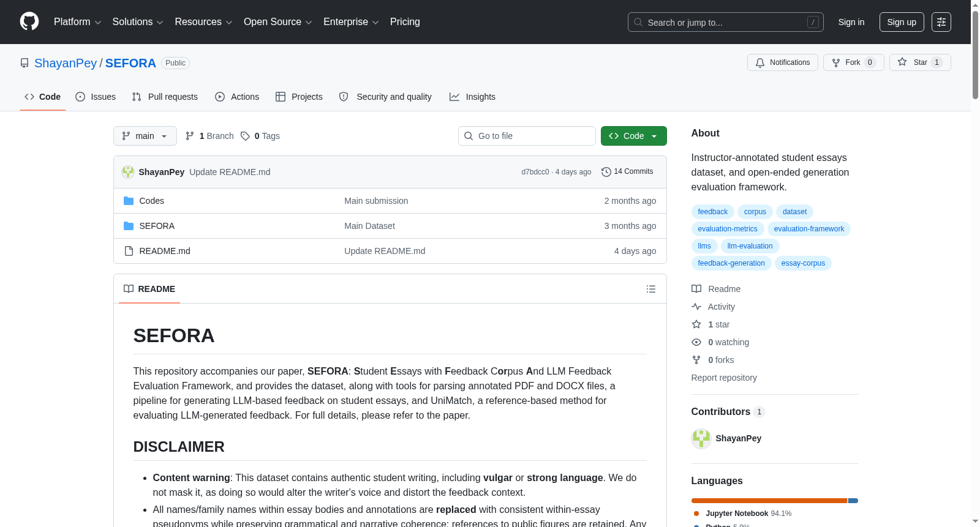980x527 pixels.
Task: Open the README outline list icon
Action: point(651,289)
